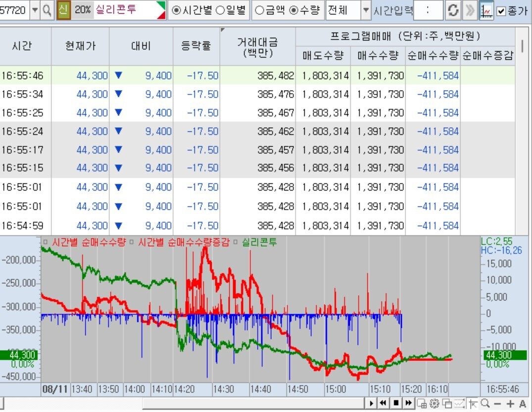
Task: Click the 시간별 순매수수량 legend marker
Action: (x=45, y=242)
